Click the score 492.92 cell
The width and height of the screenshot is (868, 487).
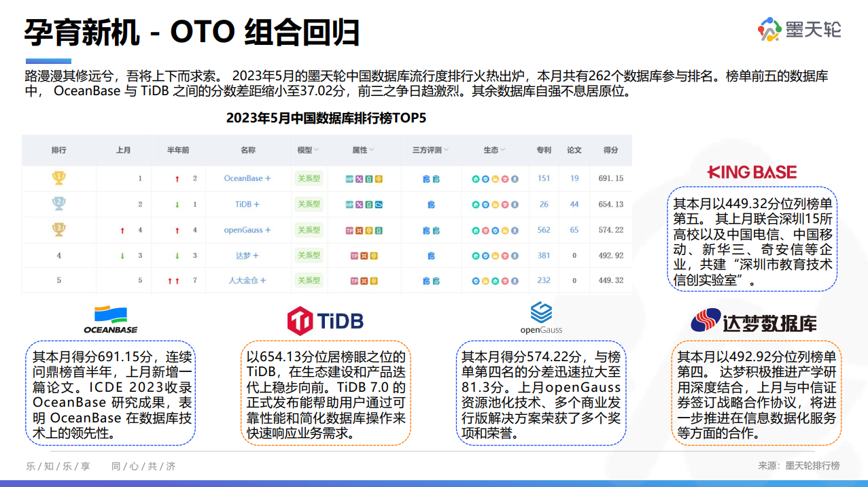(x=610, y=256)
